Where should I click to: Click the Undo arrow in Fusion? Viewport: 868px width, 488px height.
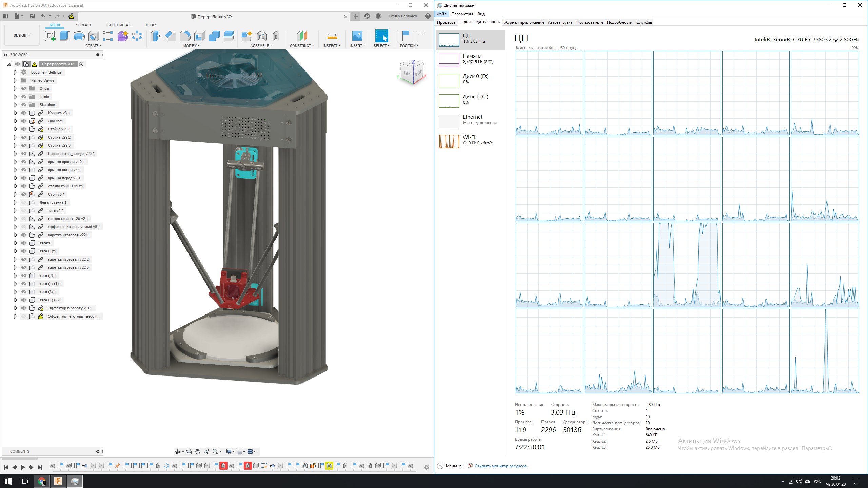pos(43,16)
